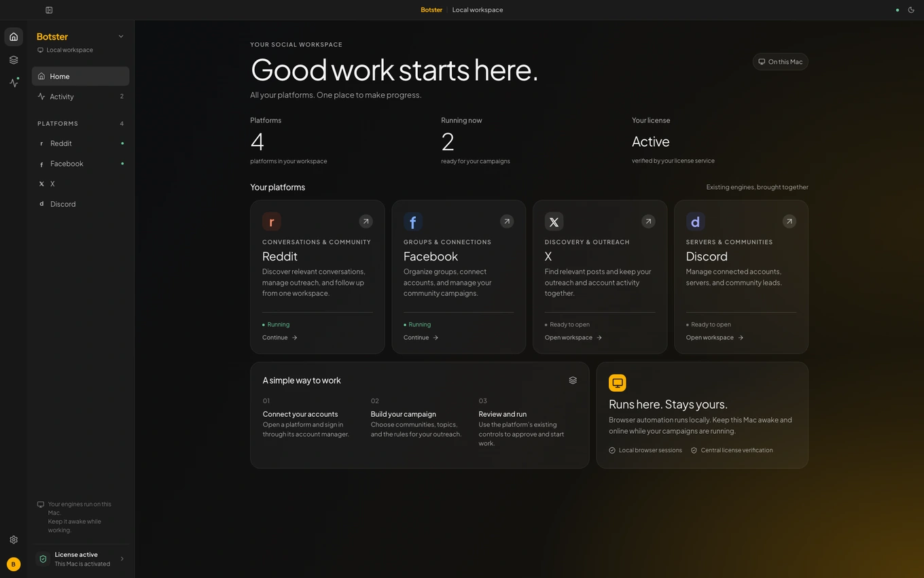Open Reddit in the Platforms list

80,143
